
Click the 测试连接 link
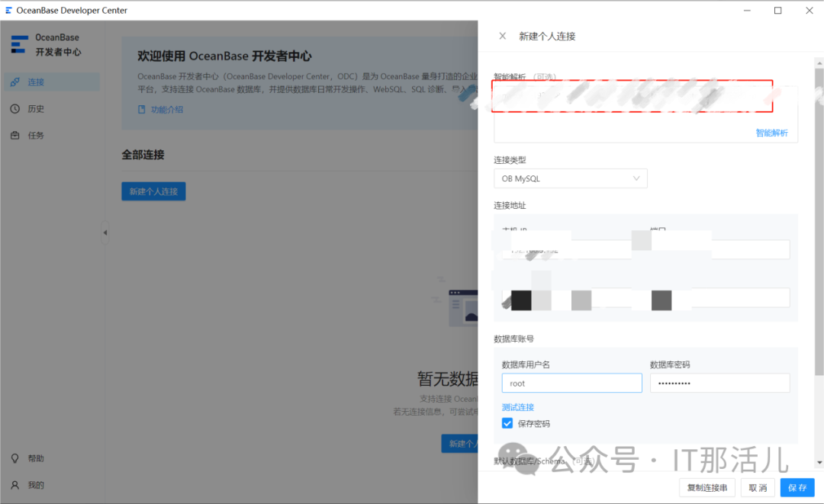pos(518,406)
